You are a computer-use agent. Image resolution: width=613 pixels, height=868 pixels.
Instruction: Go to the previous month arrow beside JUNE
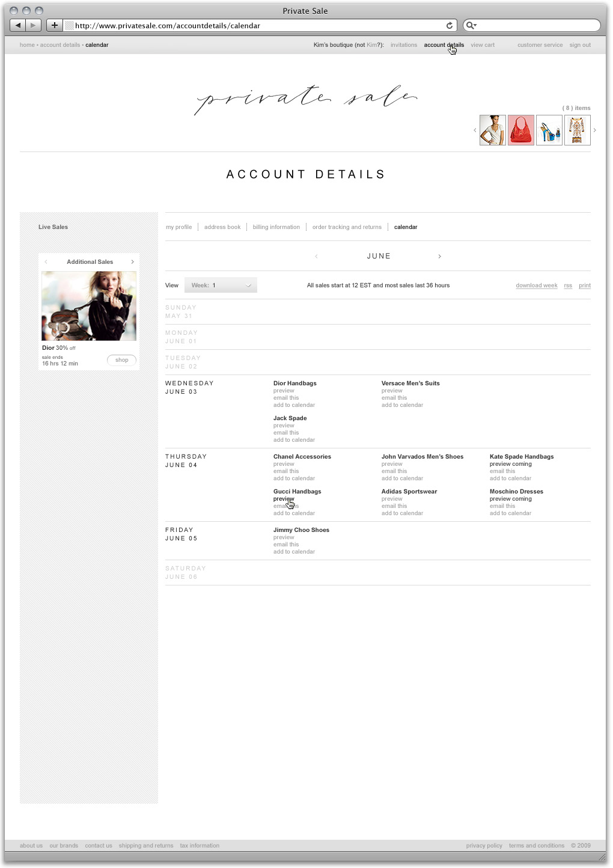316,257
